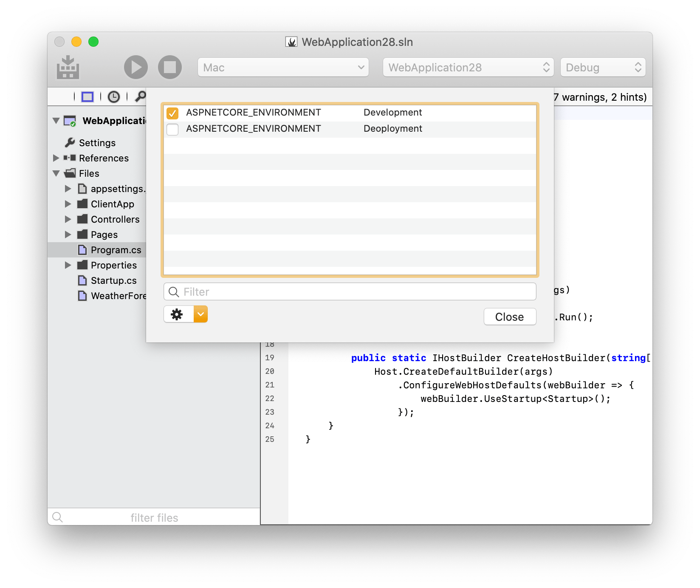The image size is (700, 588).
Task: Open the clock history icon
Action: click(x=114, y=97)
